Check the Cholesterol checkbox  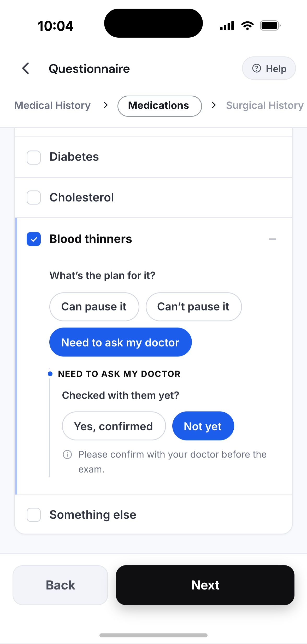click(34, 197)
